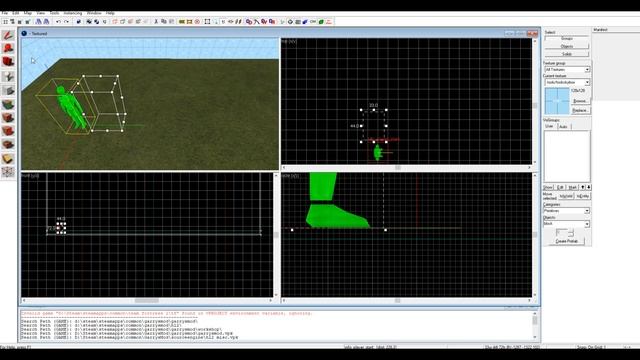Select the Camera tool

click(x=8, y=62)
